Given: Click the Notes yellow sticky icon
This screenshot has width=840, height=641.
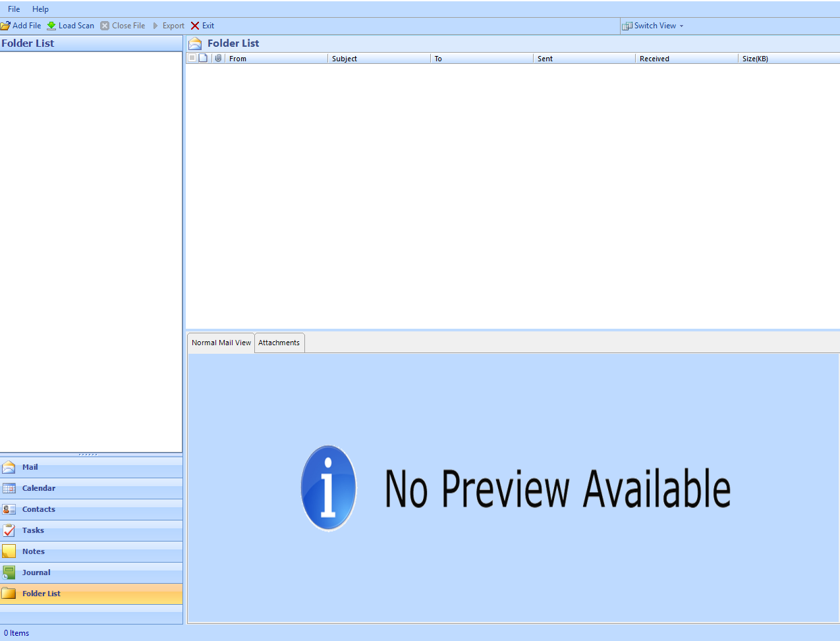Looking at the screenshot, I should (9, 551).
